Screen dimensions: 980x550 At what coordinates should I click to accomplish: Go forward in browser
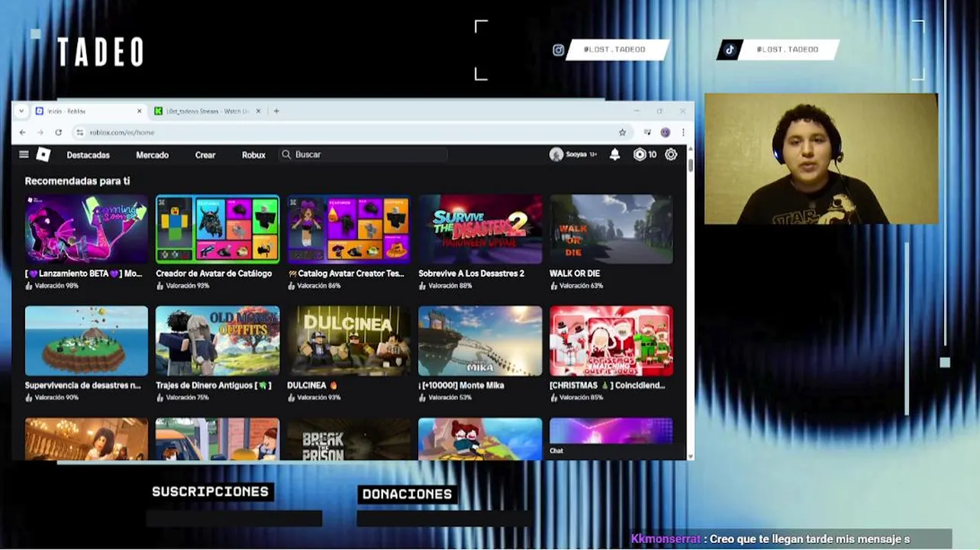click(x=40, y=132)
